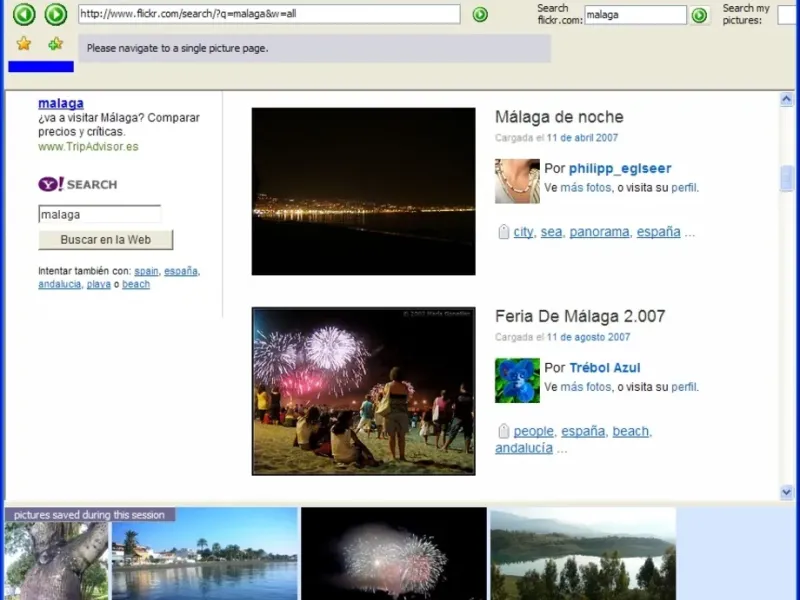Image resolution: width=800 pixels, height=600 pixels.
Task: Select the españa tag under Málaga de noche
Action: point(658,232)
